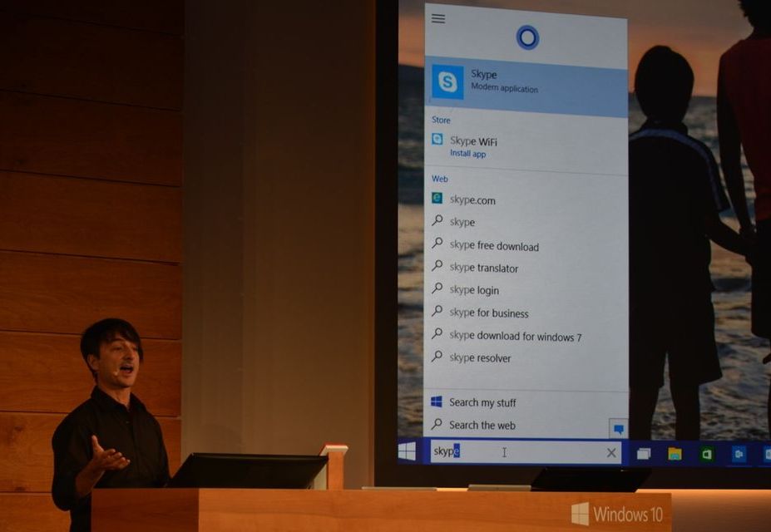The width and height of the screenshot is (771, 532).
Task: Open the hamburger menu in Cortana panel
Action: (x=438, y=18)
